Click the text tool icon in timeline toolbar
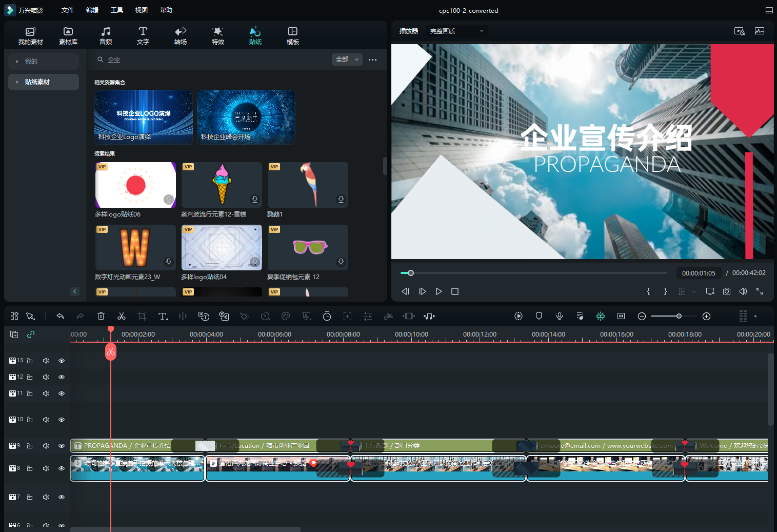This screenshot has height=532, width=777. [163, 317]
